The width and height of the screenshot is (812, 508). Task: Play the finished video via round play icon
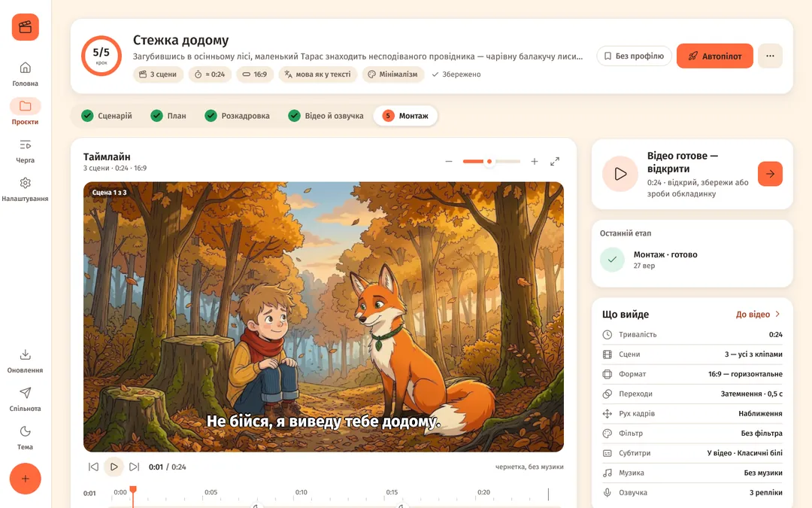(620, 174)
